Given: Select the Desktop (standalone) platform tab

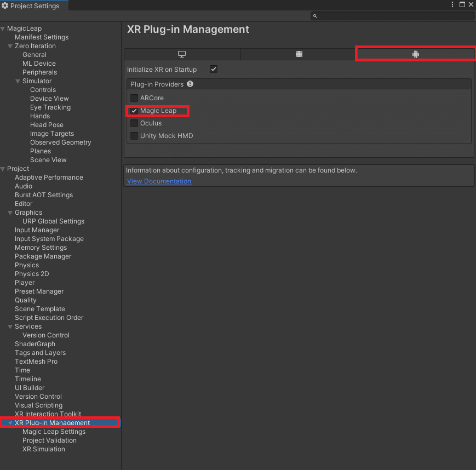Looking at the screenshot, I should [182, 54].
